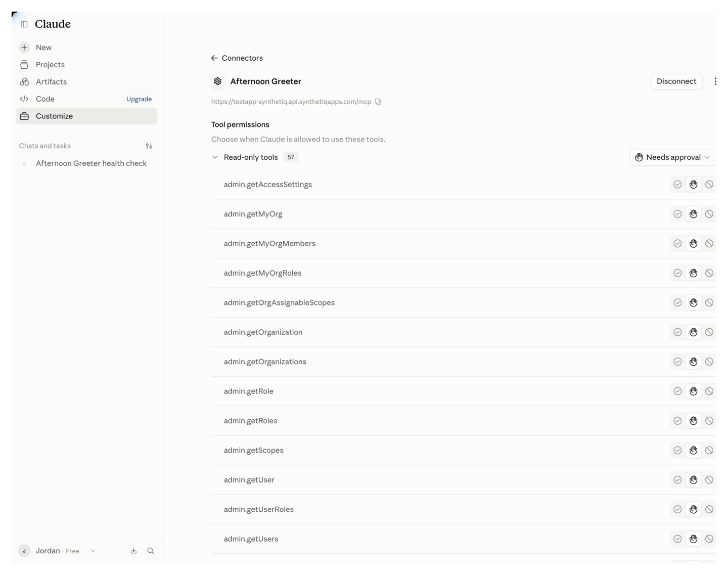Block the admin.getUsers tool
The image size is (728, 575).
[x=709, y=539]
